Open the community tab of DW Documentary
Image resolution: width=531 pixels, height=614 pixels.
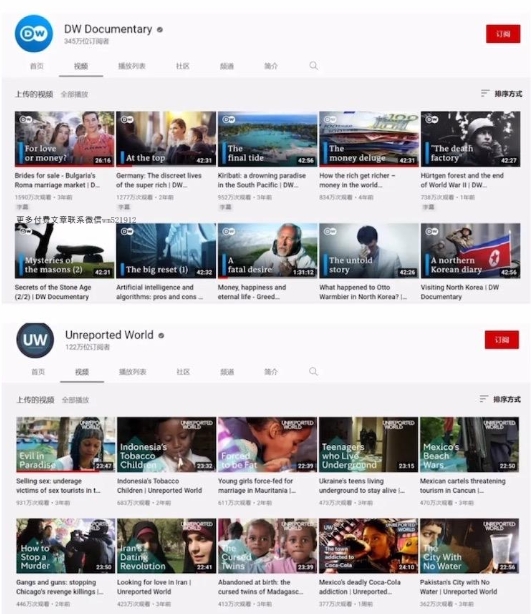182,66
